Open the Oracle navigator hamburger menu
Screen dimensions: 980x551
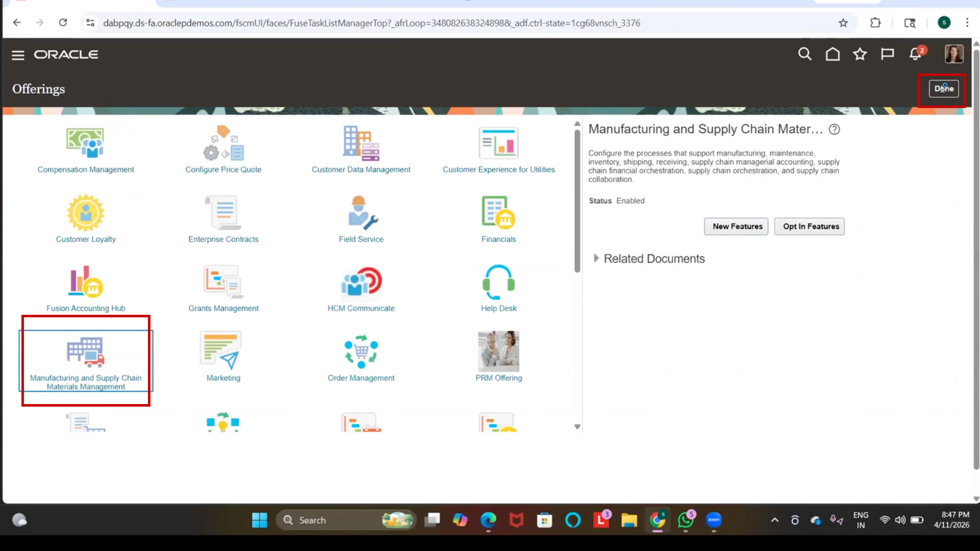click(x=18, y=55)
